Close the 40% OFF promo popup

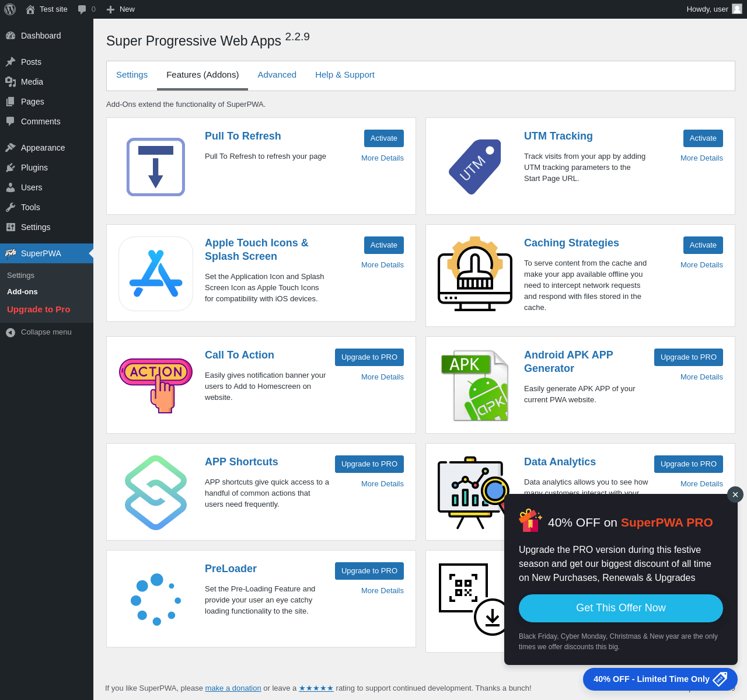(735, 494)
